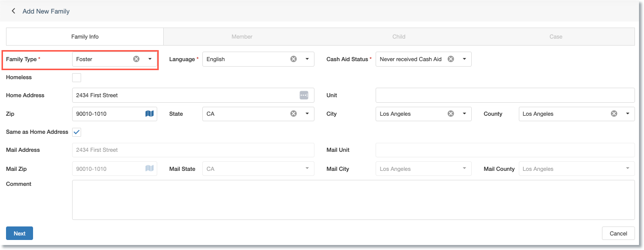Click the map icon in the Zip field
This screenshot has width=644, height=250.
[149, 114]
